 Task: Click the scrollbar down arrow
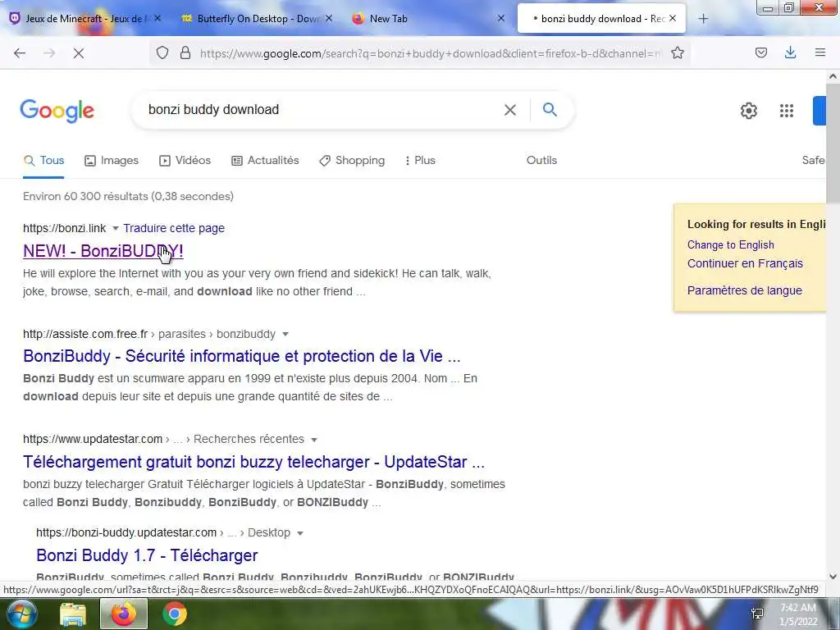pos(833,577)
